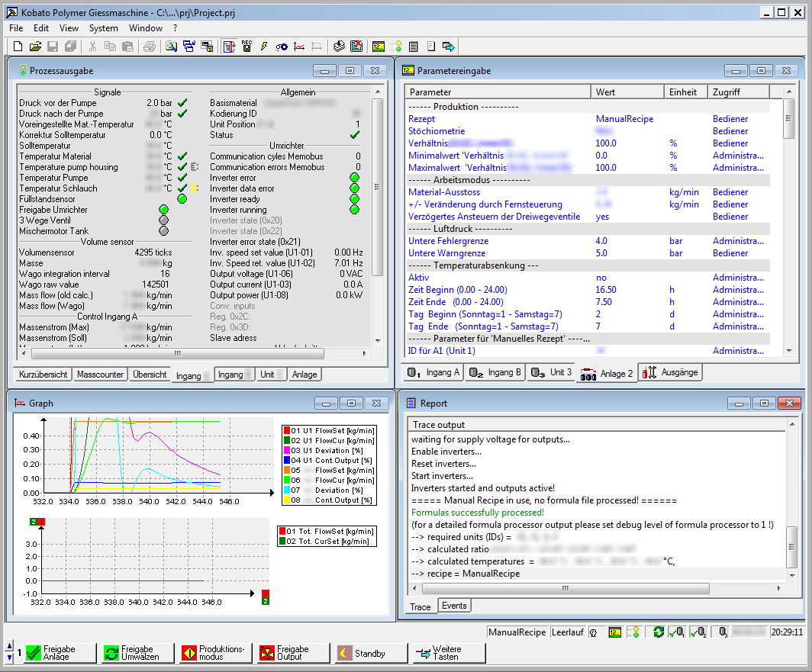Toggle green indicator for Freigabe Umrichter
Image resolution: width=812 pixels, height=672 pixels.
pos(163,210)
